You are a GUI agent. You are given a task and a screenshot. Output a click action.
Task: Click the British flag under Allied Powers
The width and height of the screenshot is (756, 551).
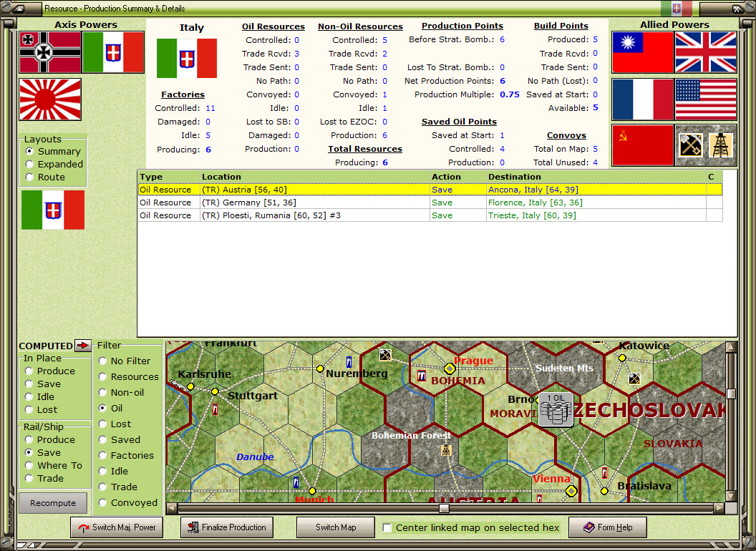point(707,52)
